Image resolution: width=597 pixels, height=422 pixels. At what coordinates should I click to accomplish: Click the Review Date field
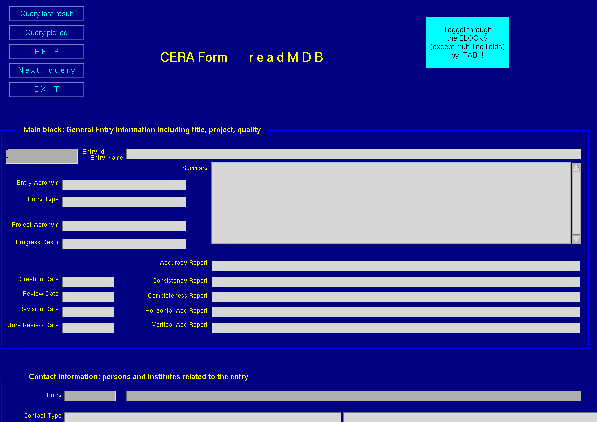click(x=88, y=297)
